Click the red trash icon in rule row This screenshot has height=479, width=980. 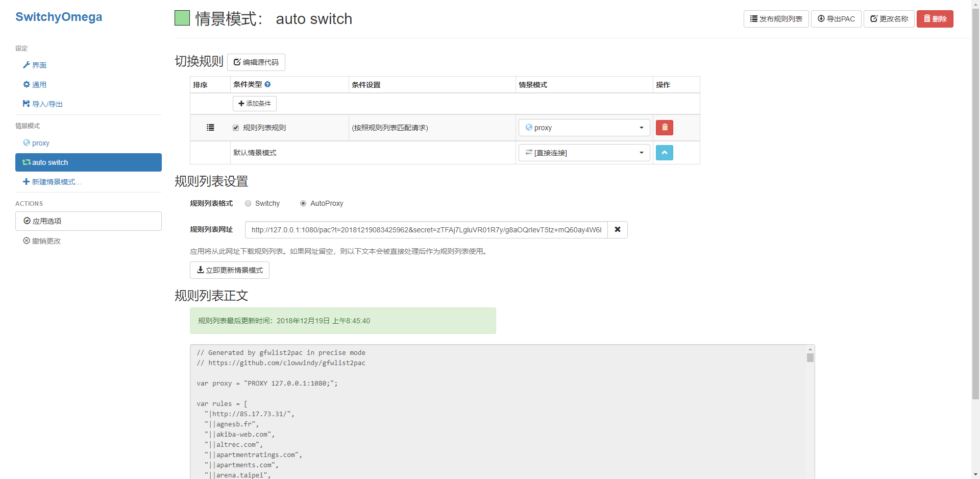coord(665,128)
